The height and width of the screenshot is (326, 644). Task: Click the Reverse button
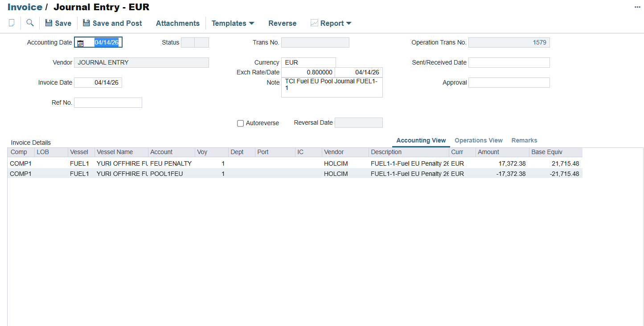(282, 23)
